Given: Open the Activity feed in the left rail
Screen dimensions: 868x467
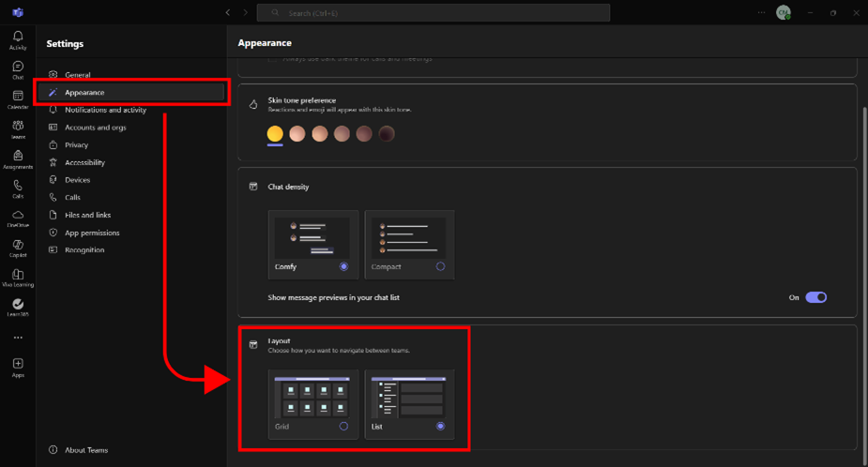Looking at the screenshot, I should (18, 38).
